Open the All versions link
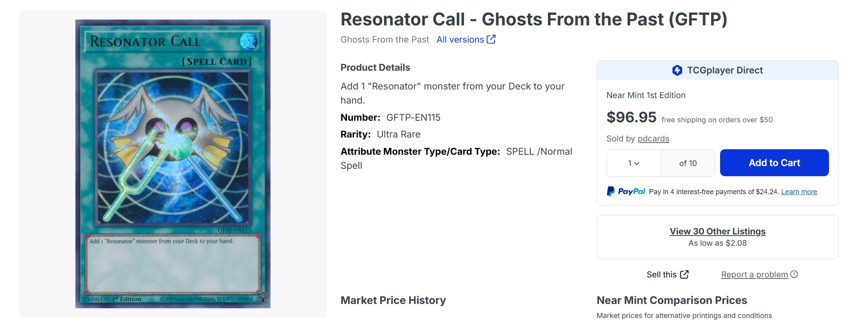Screen dimensions: 868x327 click(460, 39)
